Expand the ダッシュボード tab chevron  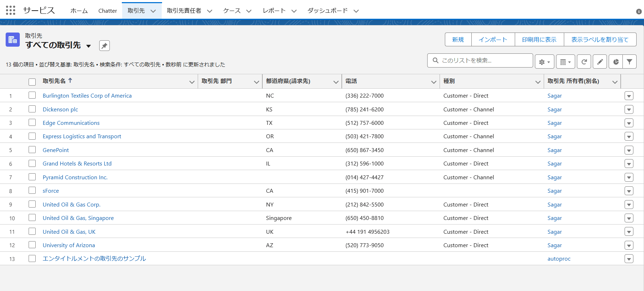(x=356, y=11)
